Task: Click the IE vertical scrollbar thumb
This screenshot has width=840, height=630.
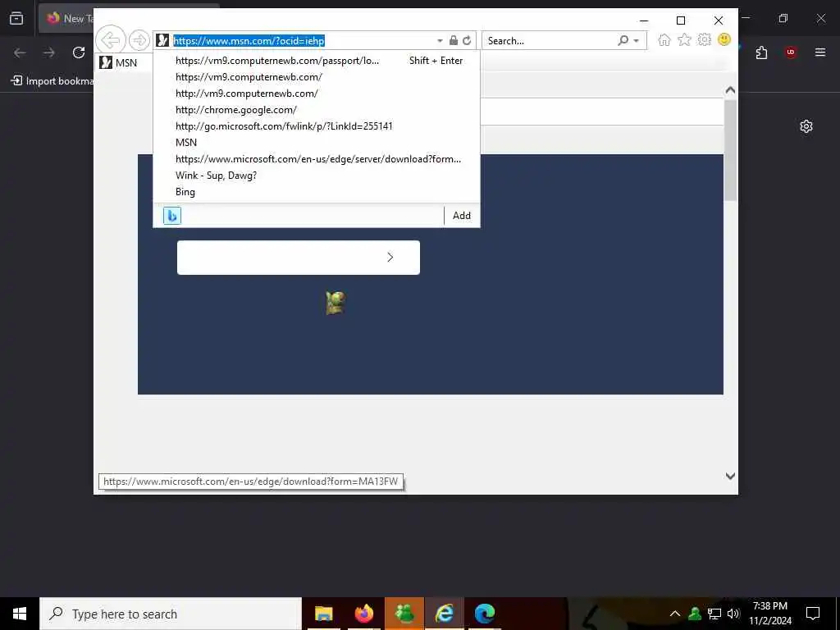Action: point(730,151)
